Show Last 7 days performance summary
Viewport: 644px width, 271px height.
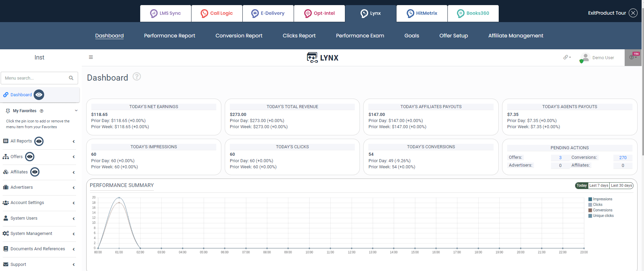pyautogui.click(x=599, y=186)
